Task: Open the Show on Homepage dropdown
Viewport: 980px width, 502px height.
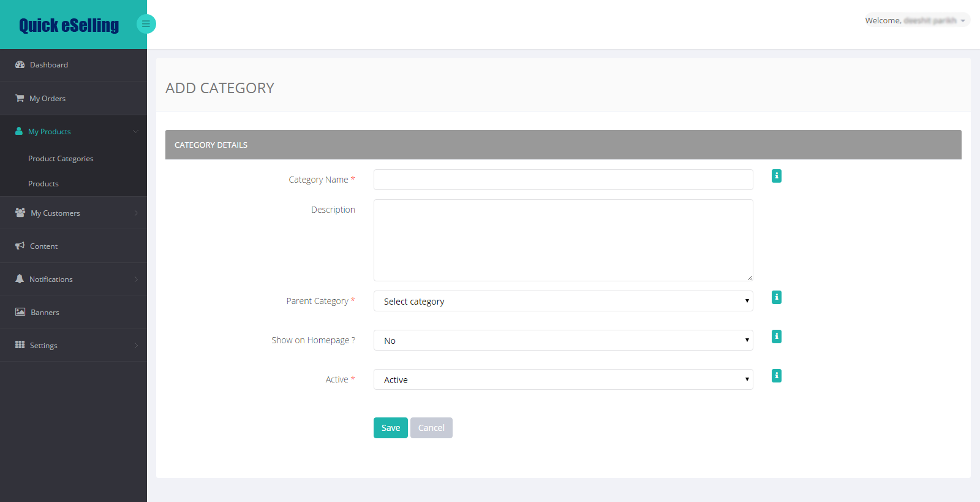Action: [x=563, y=340]
